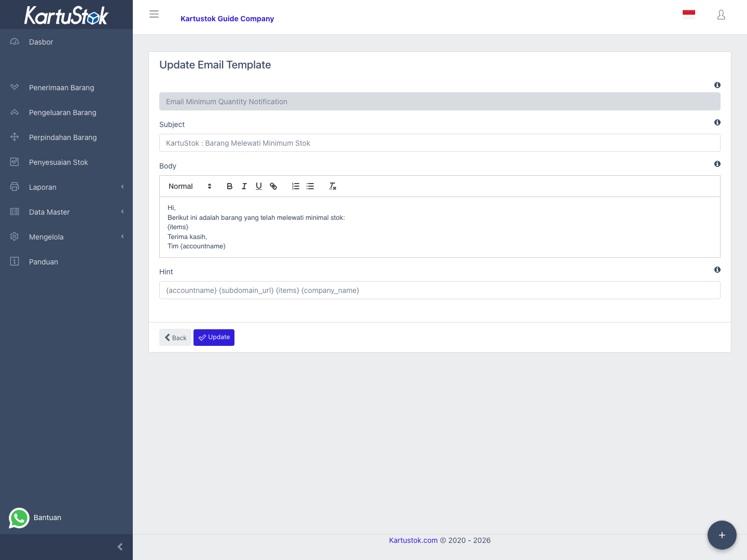Expand the Laporan submenu arrow
The height and width of the screenshot is (560, 747).
point(122,187)
